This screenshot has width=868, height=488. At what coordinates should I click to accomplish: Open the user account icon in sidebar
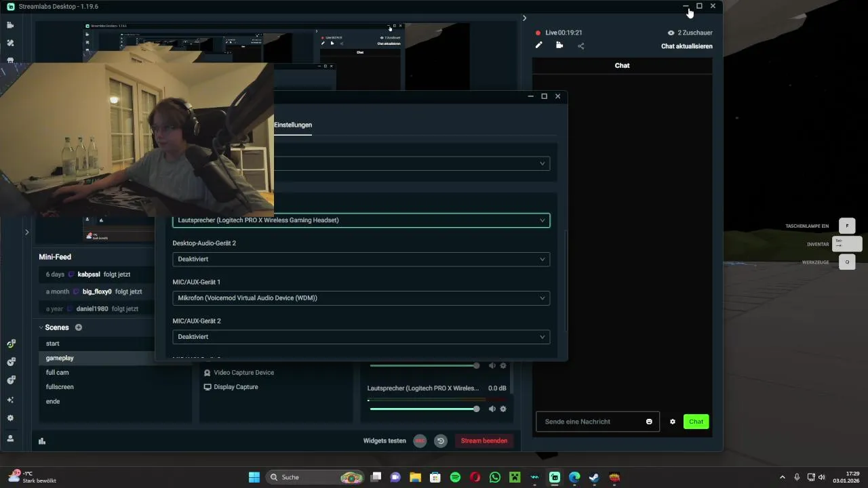point(10,439)
